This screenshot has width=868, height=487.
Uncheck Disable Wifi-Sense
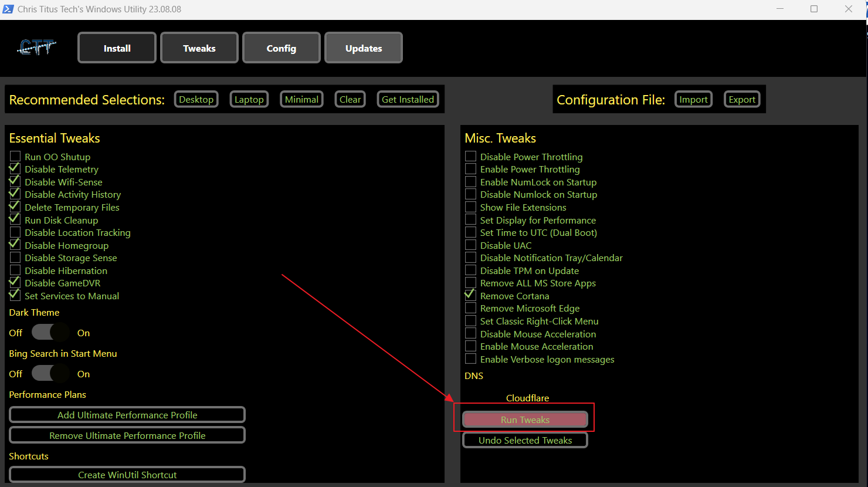point(15,182)
